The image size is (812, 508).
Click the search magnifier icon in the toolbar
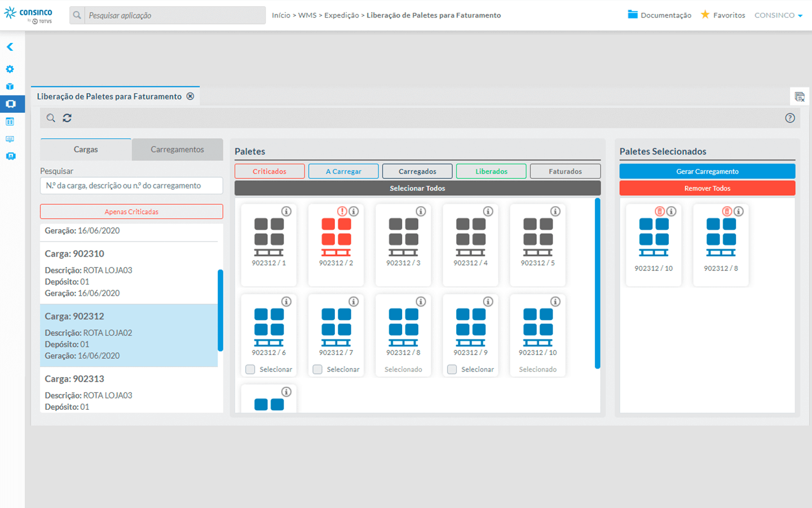[51, 118]
